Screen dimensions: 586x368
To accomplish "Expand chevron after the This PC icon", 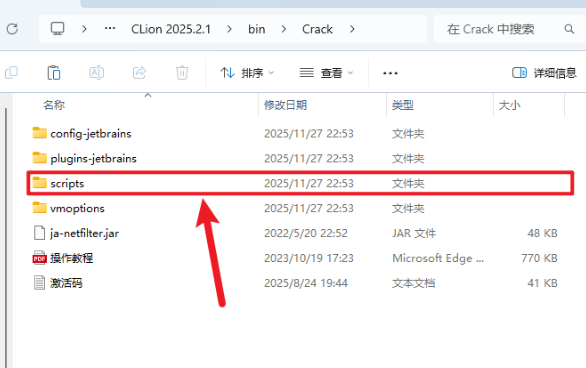I will (84, 29).
